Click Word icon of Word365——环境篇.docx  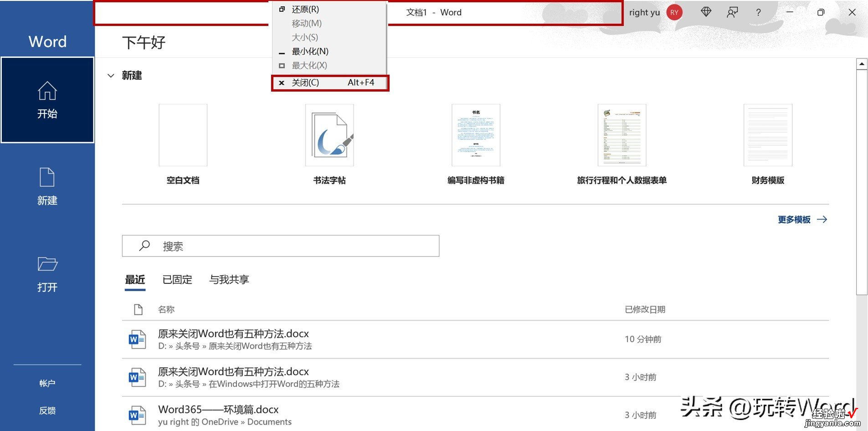point(137,415)
